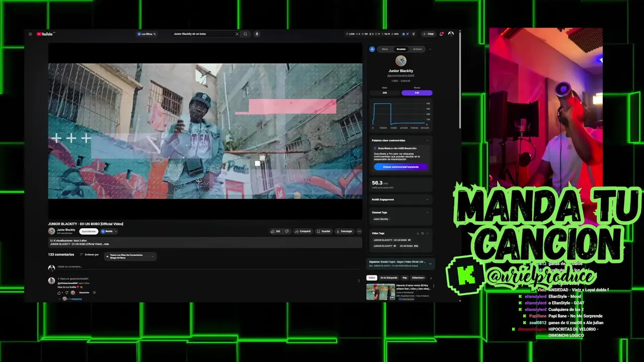This screenshot has width=644, height=362.
Task: Open Junior Blackity channel avatar in vidIQ panel
Action: point(401,61)
